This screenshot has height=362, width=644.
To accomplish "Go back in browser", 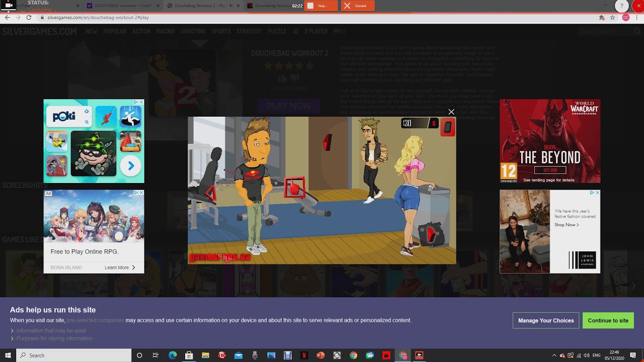I will pos(7,17).
